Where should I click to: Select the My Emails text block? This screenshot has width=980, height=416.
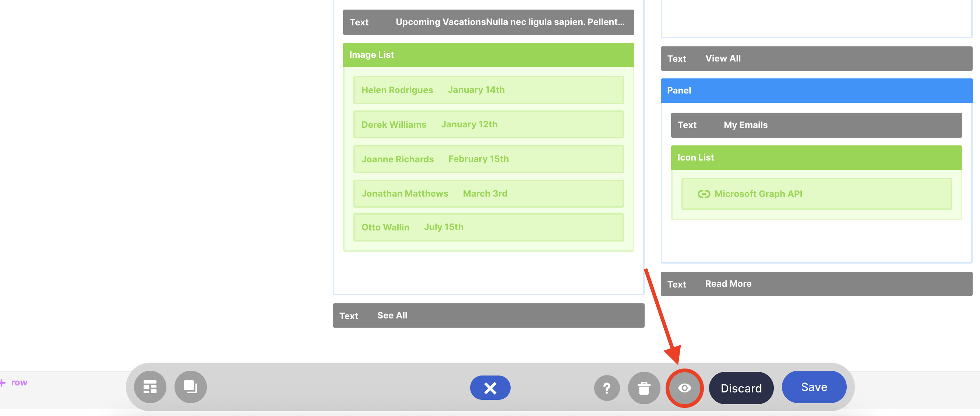tap(816, 125)
